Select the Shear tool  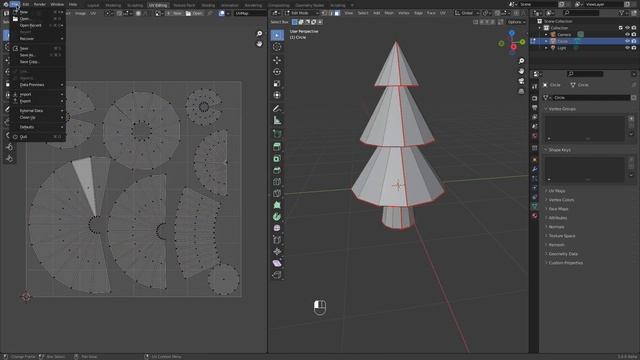(277, 263)
